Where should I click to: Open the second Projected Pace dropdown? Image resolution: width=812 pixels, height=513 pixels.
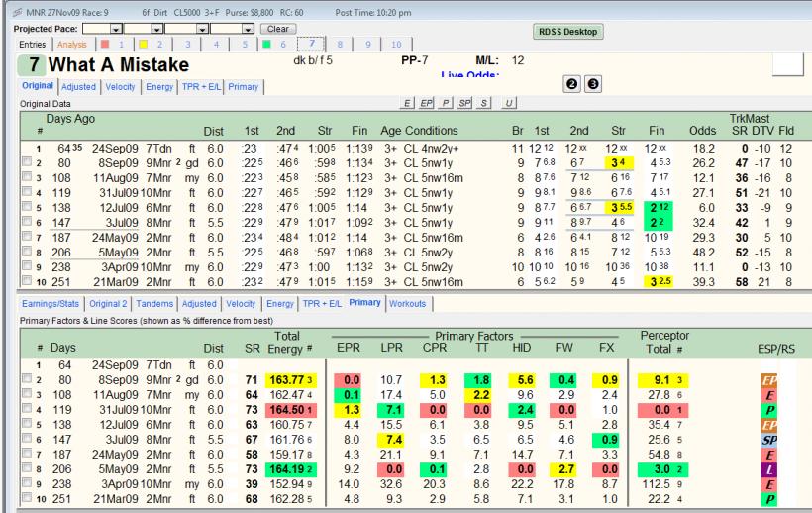(x=156, y=29)
